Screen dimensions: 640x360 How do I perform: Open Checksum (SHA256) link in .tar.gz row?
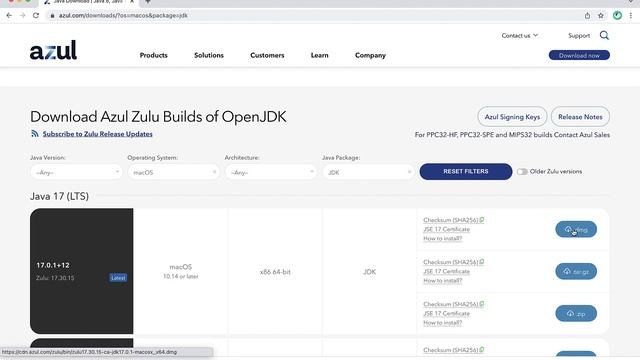pyautogui.click(x=451, y=262)
